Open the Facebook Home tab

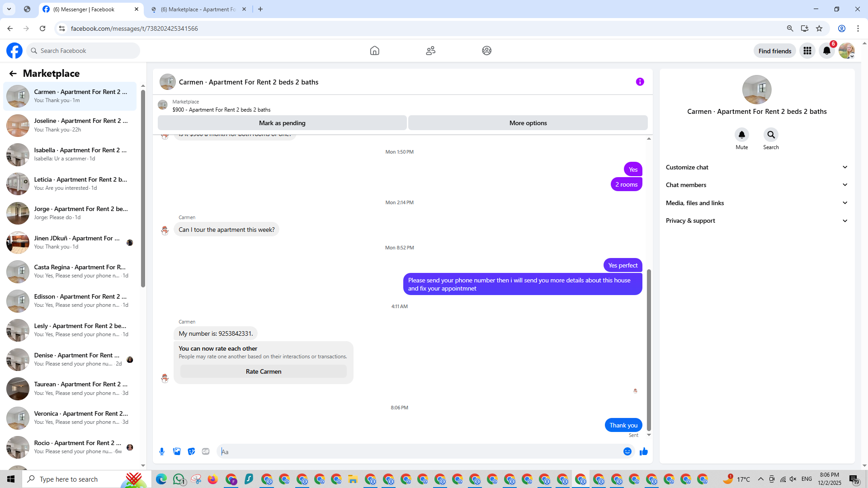coord(374,51)
